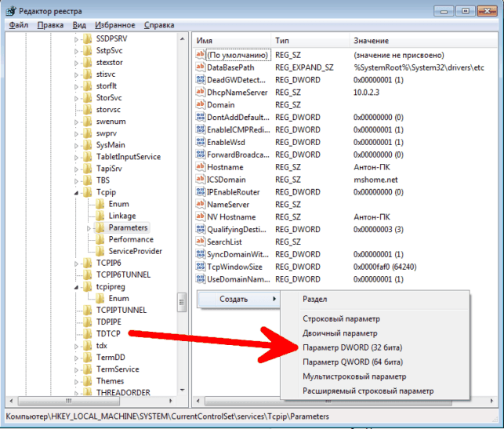The width and height of the screenshot is (504, 429).
Task: Click tree pane scroll-down arrow
Action: pyautogui.click(x=183, y=390)
